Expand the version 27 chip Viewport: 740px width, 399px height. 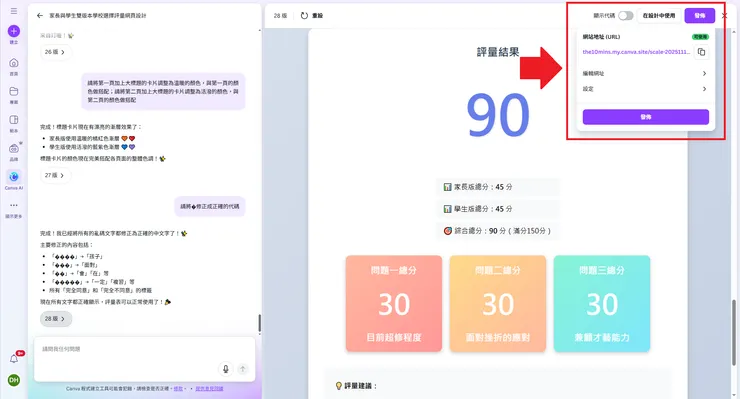click(55, 175)
